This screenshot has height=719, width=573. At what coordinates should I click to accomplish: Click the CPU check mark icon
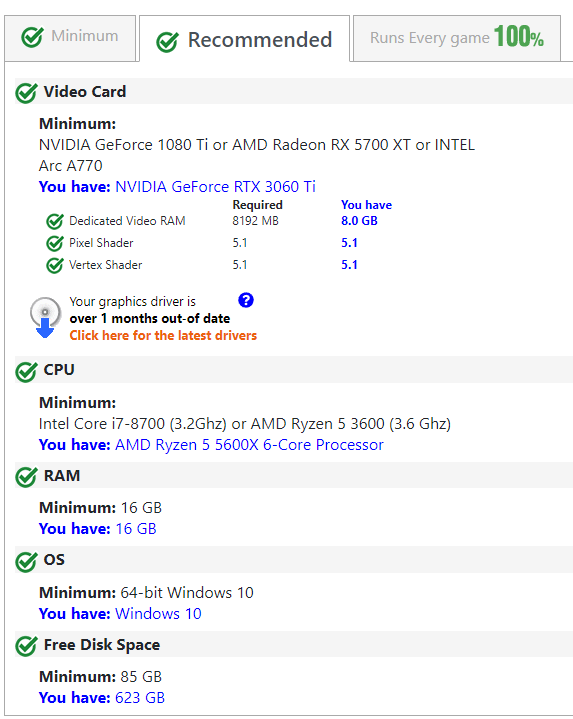coord(26,371)
